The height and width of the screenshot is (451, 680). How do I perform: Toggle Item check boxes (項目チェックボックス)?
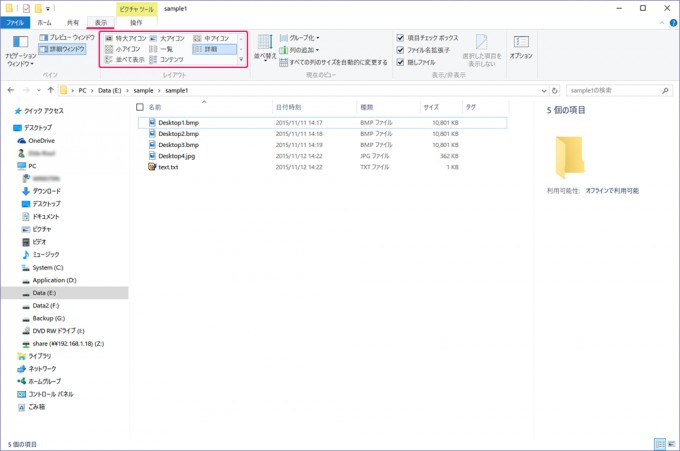(x=427, y=38)
